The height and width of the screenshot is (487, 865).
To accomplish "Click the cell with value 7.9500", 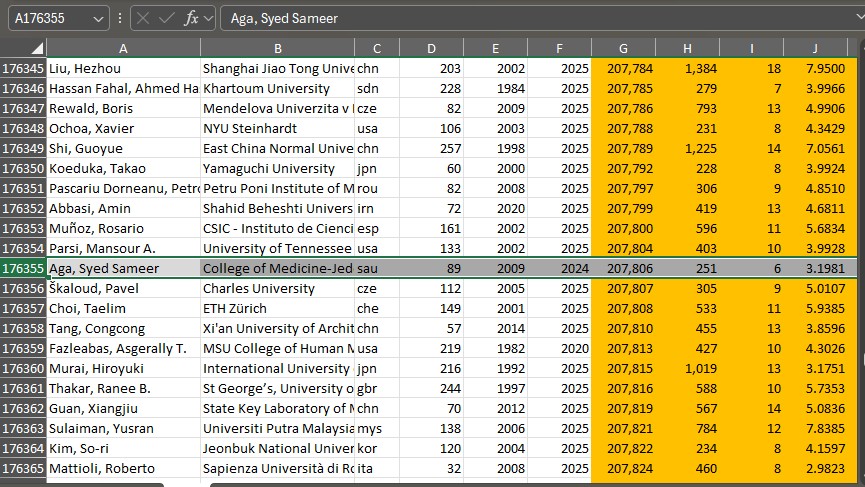I will point(815,68).
